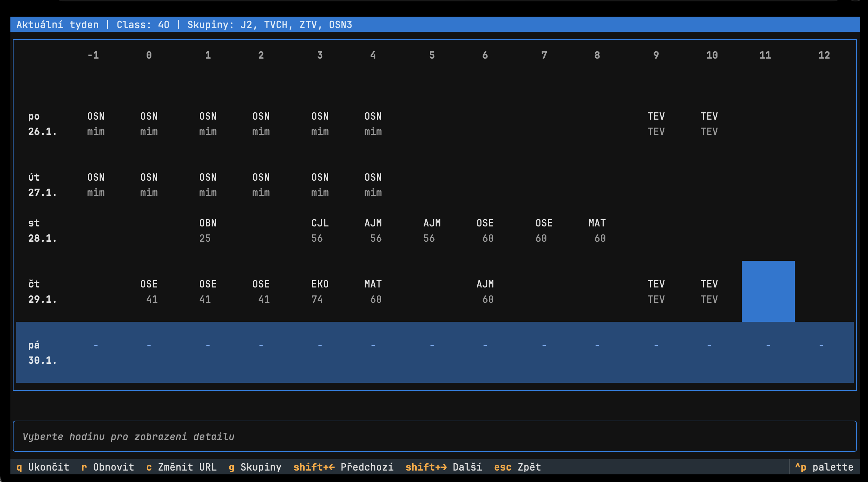Select Tuesday OSN lesson in hour 4
This screenshot has width=868, height=482.
[x=373, y=184]
